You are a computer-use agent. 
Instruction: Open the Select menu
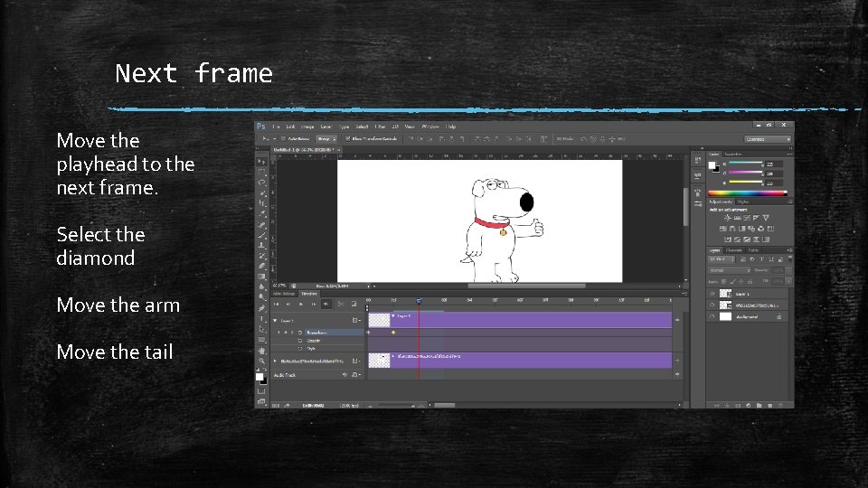(362, 127)
